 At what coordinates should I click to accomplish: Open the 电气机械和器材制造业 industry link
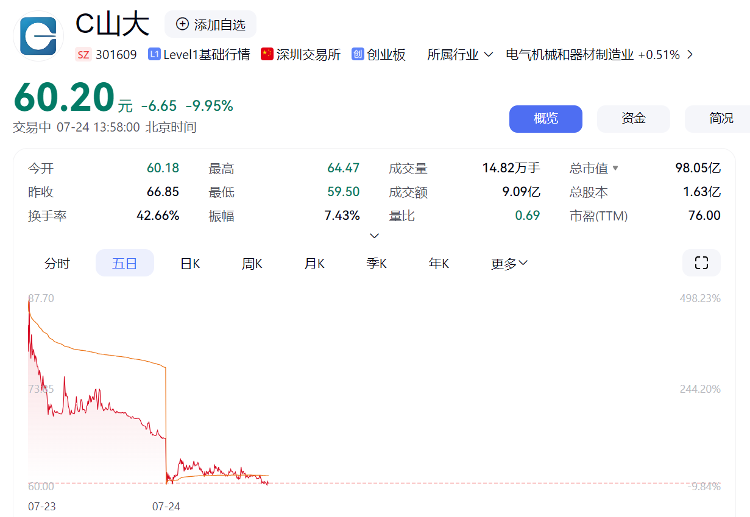point(569,55)
